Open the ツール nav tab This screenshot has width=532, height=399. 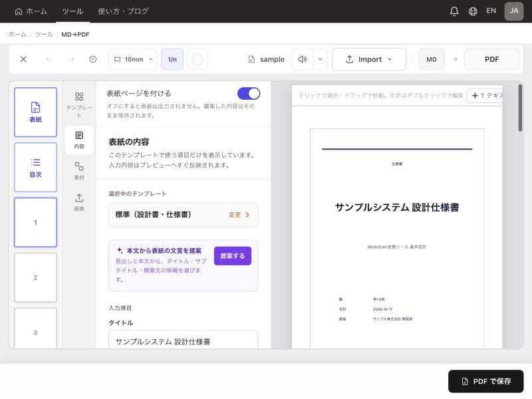click(x=72, y=11)
